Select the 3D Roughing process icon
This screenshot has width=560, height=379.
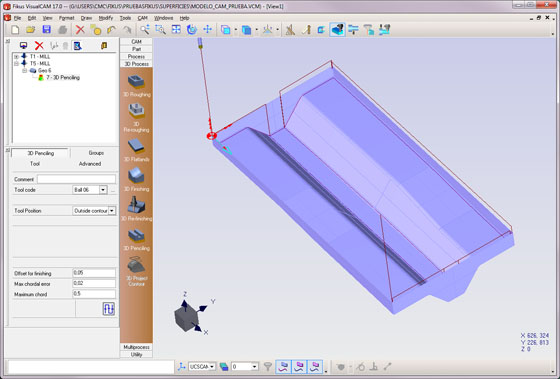pyautogui.click(x=136, y=82)
